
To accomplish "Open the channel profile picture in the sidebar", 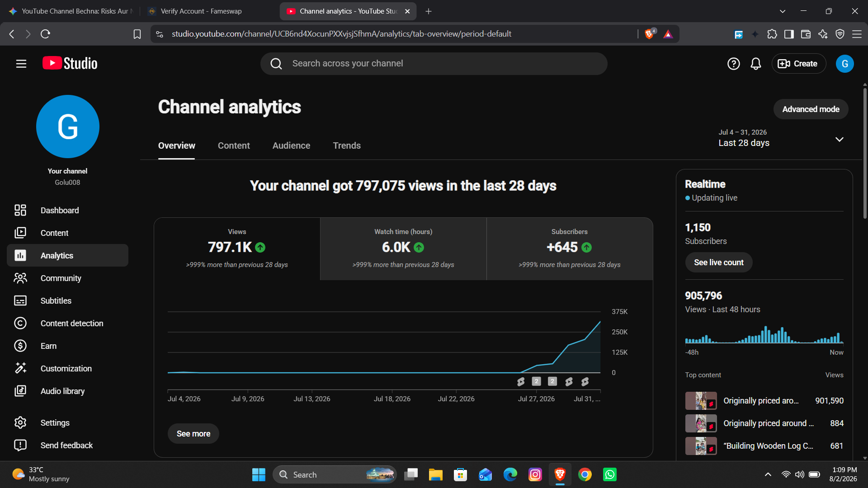I will pos(68,127).
